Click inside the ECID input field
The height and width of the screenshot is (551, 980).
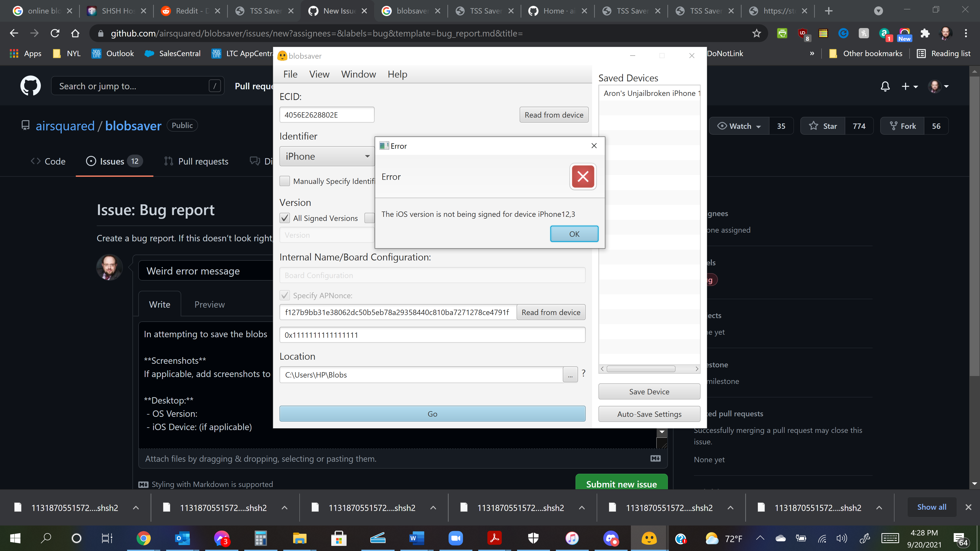click(327, 115)
